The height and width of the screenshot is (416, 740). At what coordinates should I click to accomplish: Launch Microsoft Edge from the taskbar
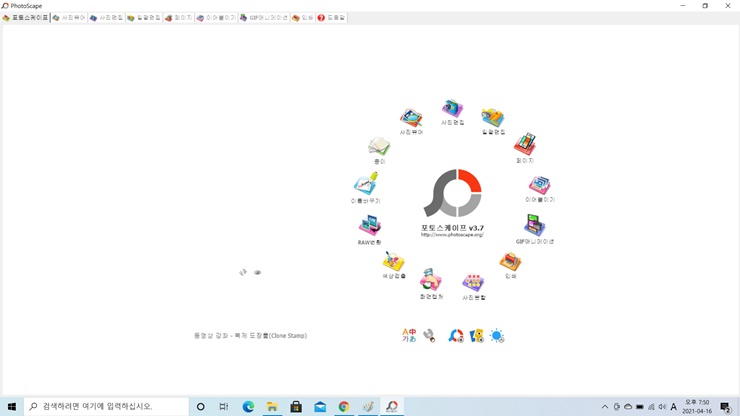248,406
